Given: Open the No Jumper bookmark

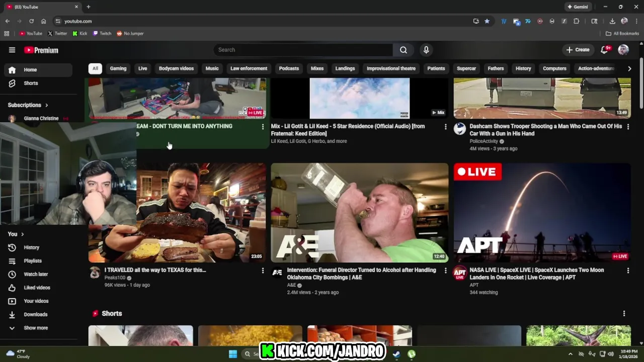Looking at the screenshot, I should coord(130,34).
